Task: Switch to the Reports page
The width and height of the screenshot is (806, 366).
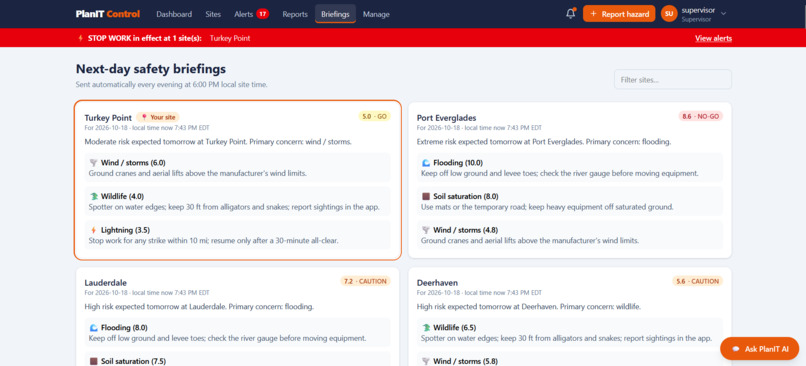Action: 295,14
